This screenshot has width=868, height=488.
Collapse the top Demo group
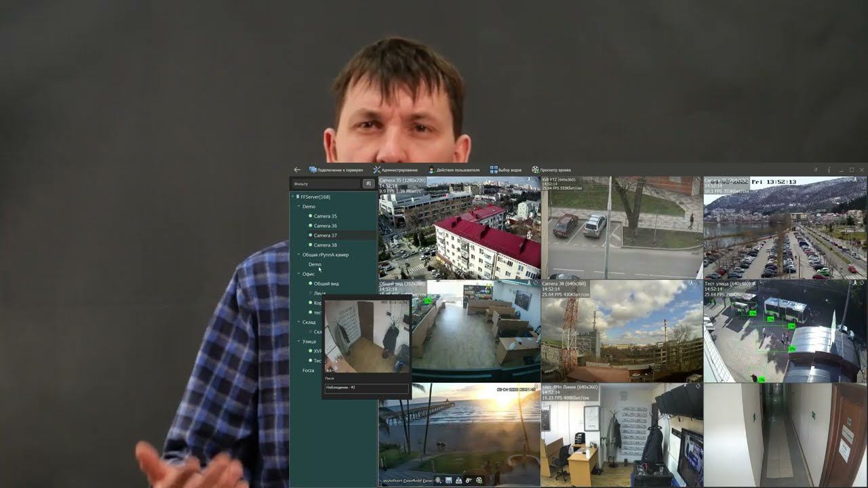pos(298,206)
